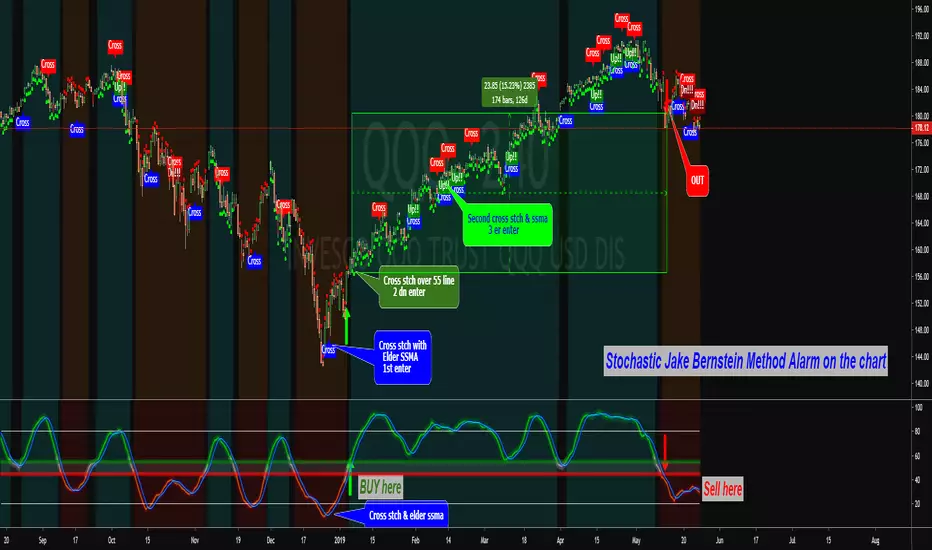
Task: Click the 160.00 price axis label
Action: coord(922,250)
